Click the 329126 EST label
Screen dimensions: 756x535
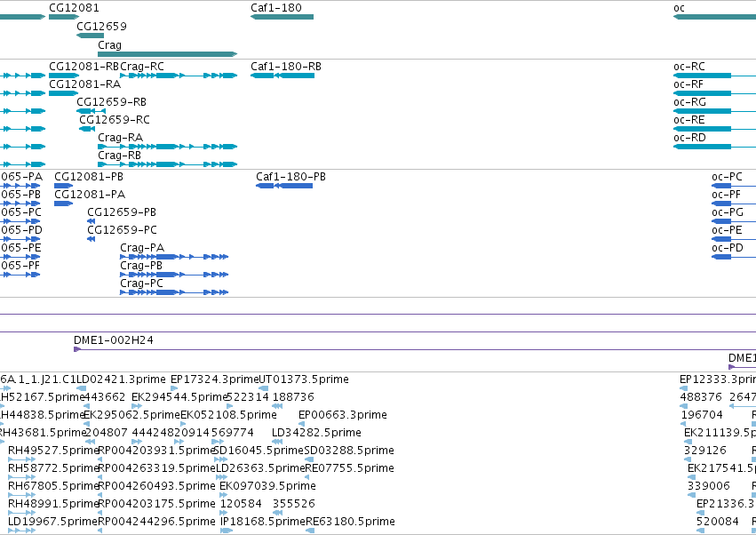coord(704,451)
